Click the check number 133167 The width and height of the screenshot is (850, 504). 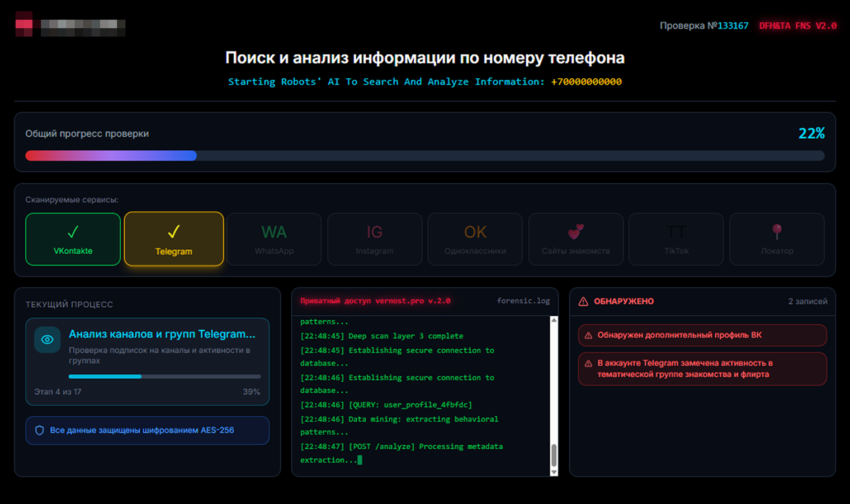click(x=733, y=26)
